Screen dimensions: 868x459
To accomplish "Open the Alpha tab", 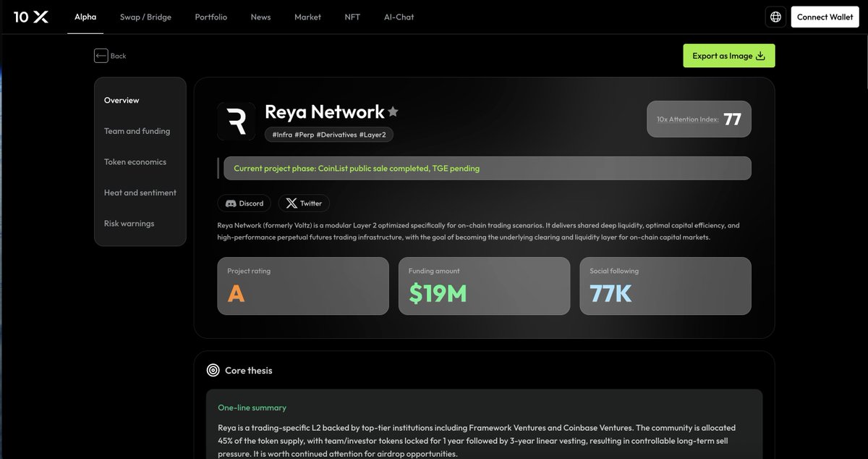I will click(85, 17).
